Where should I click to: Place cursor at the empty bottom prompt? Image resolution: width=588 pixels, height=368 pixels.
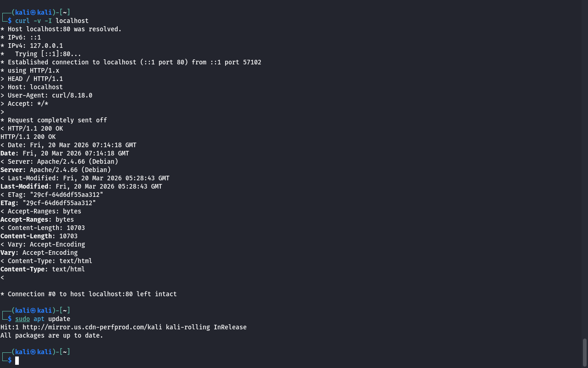click(17, 361)
